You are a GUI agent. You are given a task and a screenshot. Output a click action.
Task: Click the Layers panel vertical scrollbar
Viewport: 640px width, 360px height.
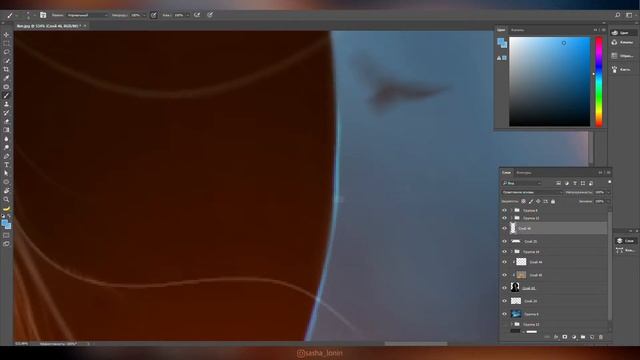pos(610,265)
